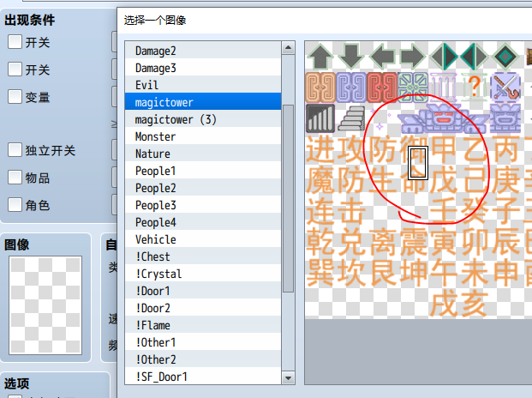Select the blue door tile
Screen dimensions: 532x398
click(x=351, y=87)
